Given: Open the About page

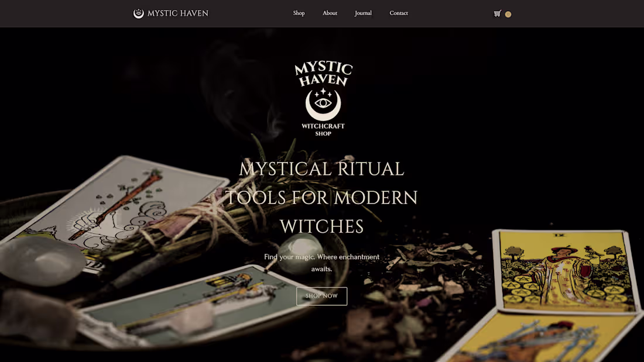Looking at the screenshot, I should coord(330,13).
